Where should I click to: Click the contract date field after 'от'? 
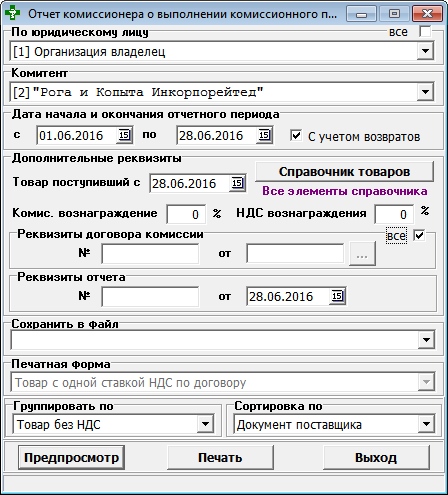click(x=295, y=254)
